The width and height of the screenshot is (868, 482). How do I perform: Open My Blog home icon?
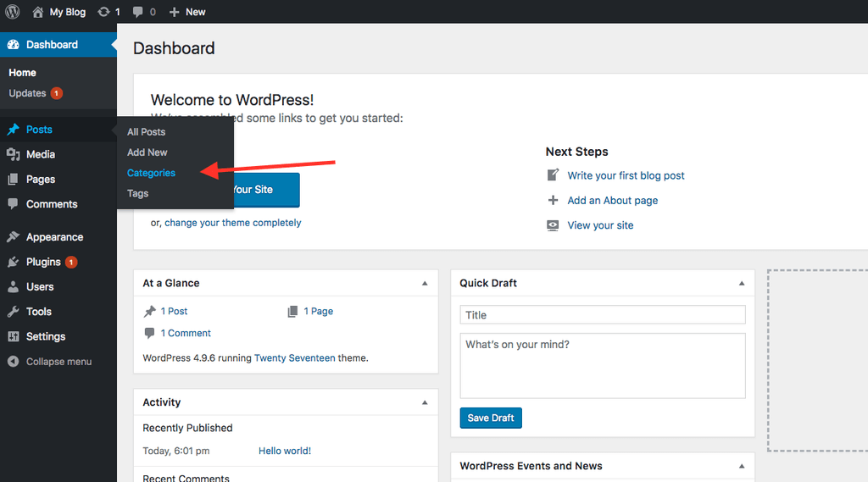coord(37,12)
